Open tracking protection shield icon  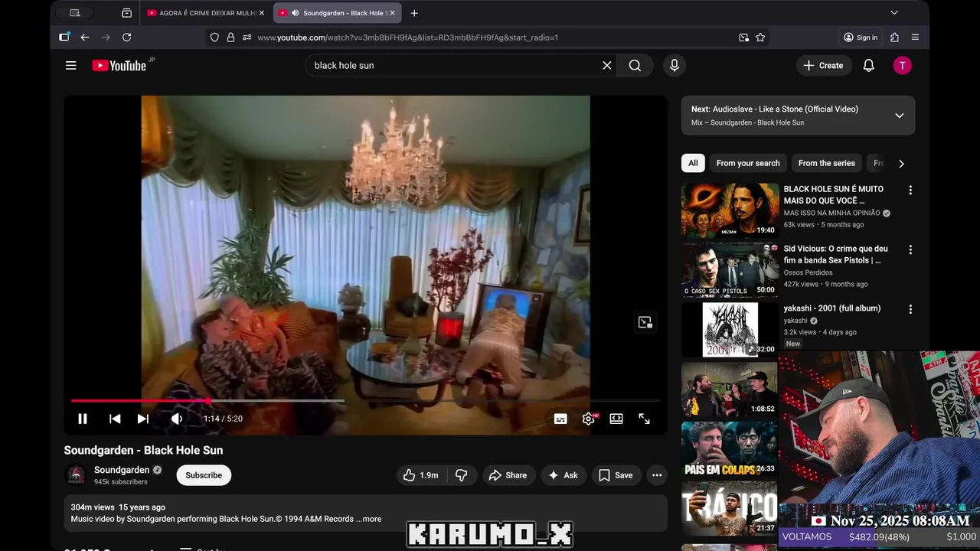(x=214, y=37)
